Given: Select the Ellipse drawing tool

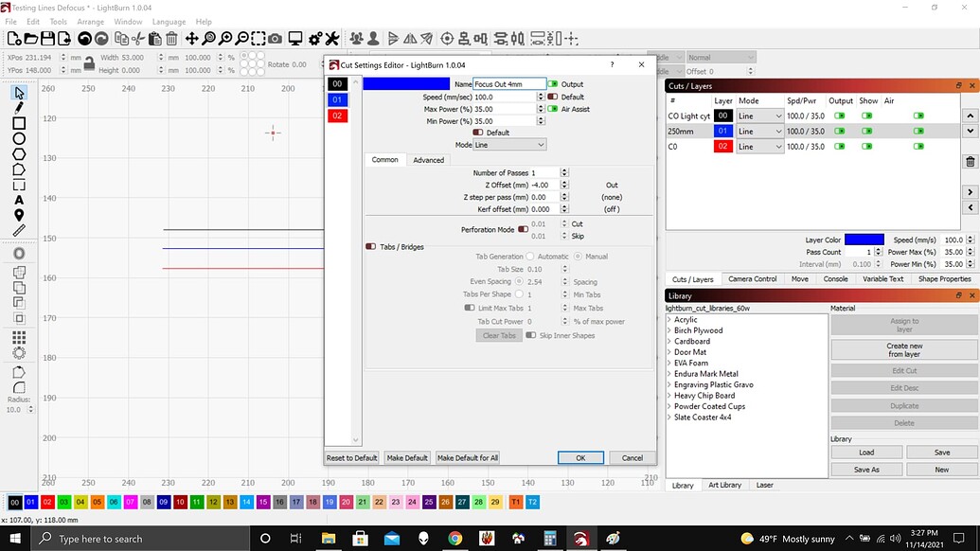Looking at the screenshot, I should tap(17, 138).
